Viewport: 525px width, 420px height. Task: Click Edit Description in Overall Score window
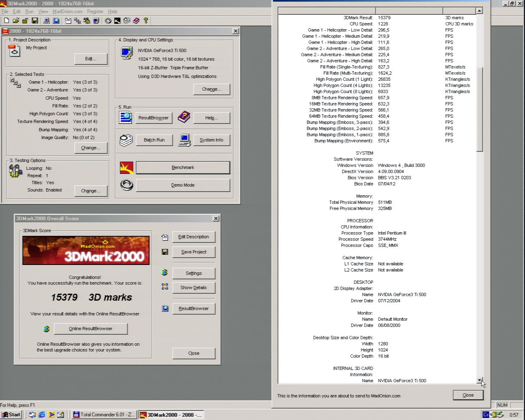point(193,237)
